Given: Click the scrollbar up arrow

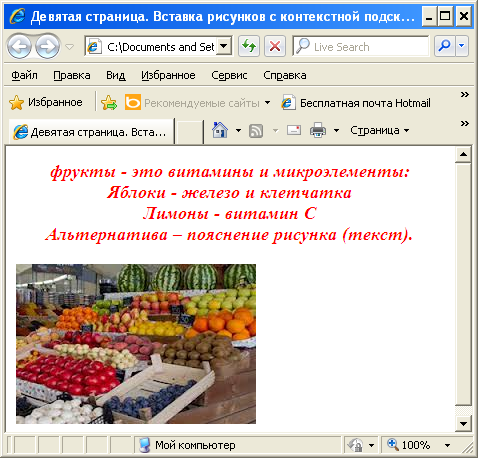Looking at the screenshot, I should pos(463,154).
